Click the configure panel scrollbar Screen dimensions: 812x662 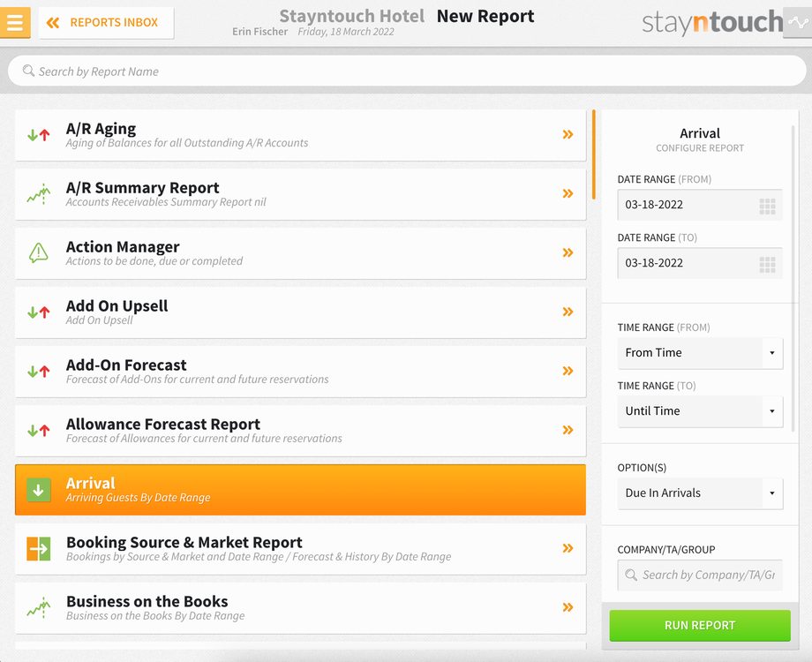click(x=793, y=278)
